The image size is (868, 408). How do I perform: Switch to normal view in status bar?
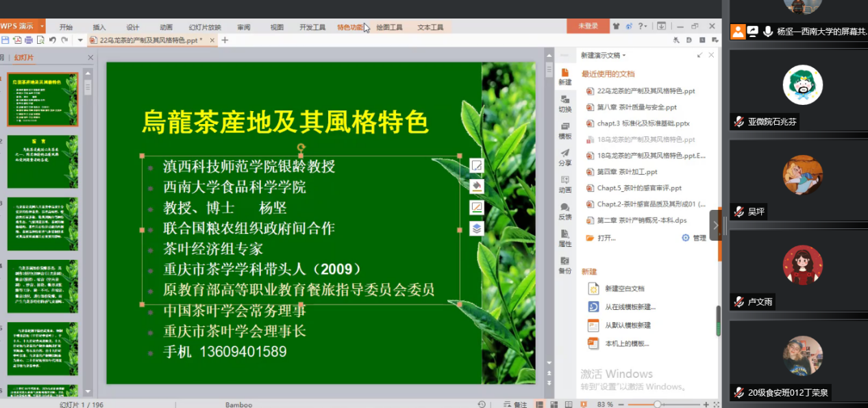click(539, 405)
